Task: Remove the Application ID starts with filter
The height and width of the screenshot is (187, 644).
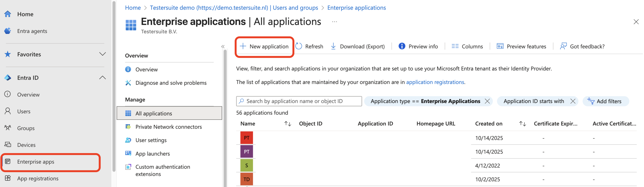Action: (573, 101)
